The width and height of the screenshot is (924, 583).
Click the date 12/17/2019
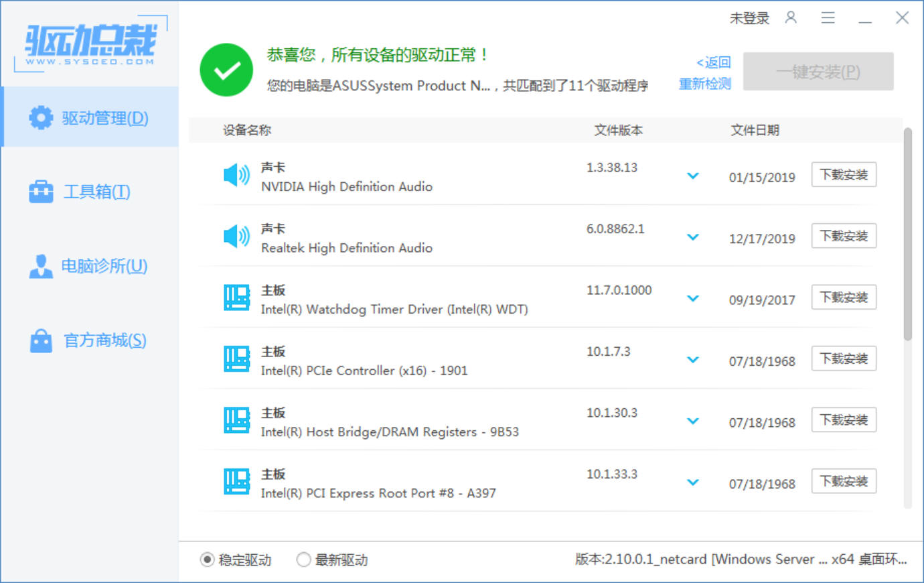762,239
